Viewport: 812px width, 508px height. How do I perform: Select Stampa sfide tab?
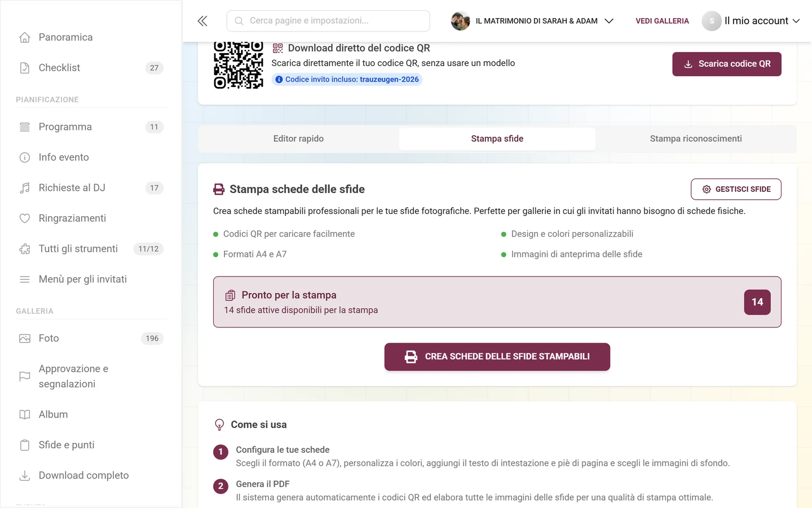(497, 139)
